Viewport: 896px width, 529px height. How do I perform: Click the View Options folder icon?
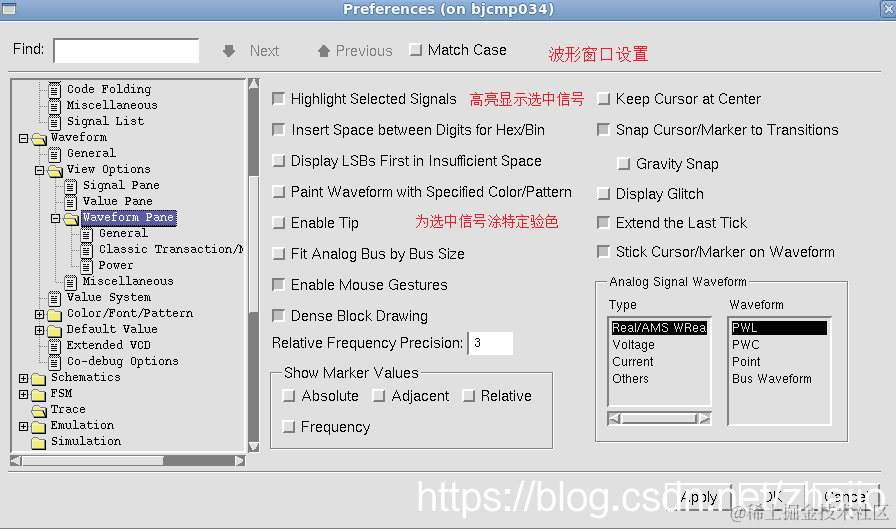point(55,171)
